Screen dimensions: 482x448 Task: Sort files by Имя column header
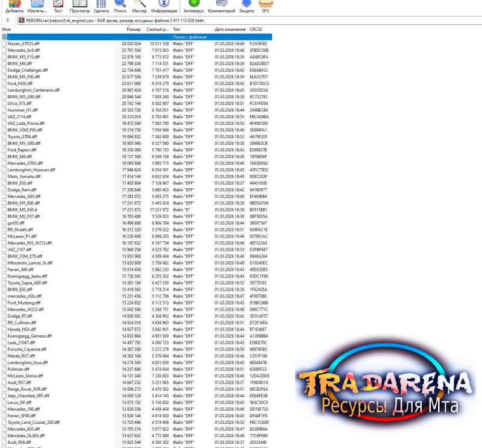[57, 29]
